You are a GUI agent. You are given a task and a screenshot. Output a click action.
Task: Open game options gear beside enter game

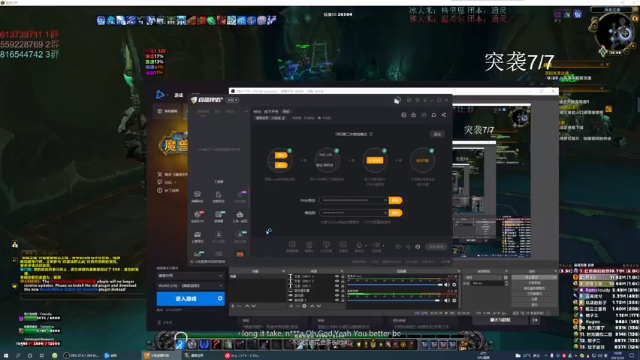pos(220,299)
